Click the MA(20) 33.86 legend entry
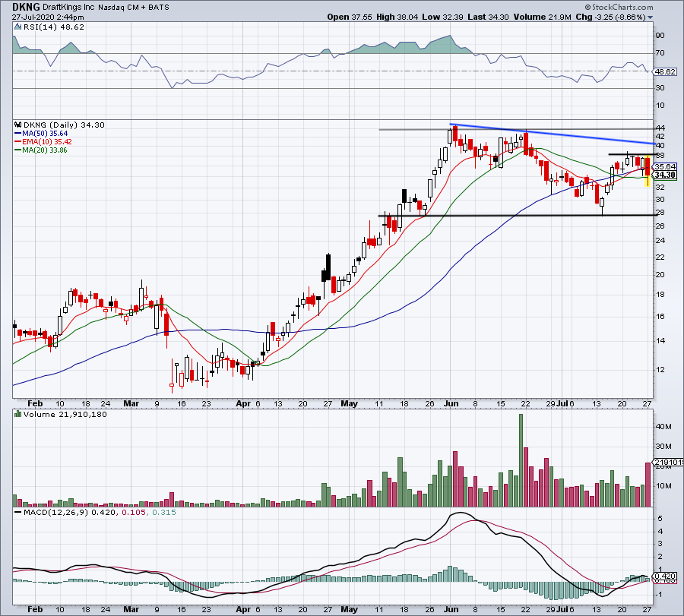The image size is (684, 616). [x=45, y=150]
